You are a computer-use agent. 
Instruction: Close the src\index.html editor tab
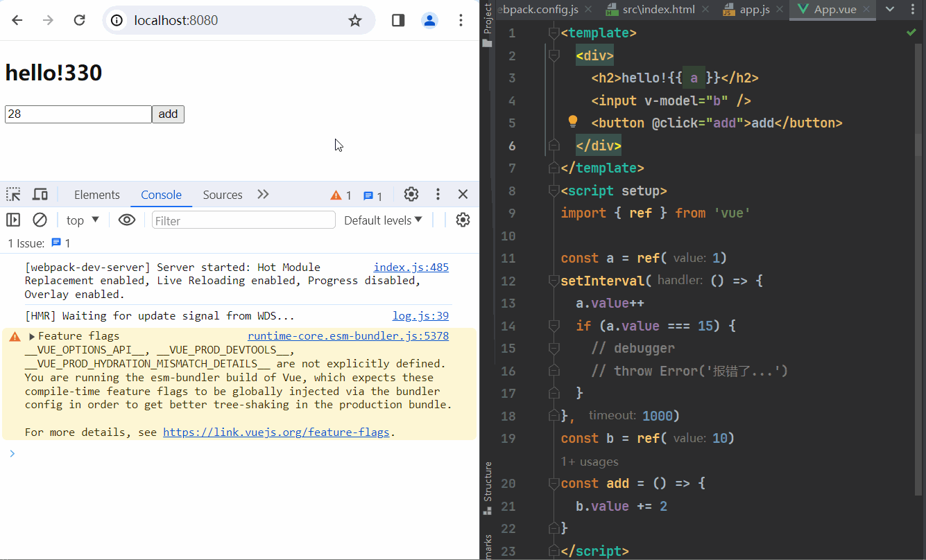click(x=705, y=9)
